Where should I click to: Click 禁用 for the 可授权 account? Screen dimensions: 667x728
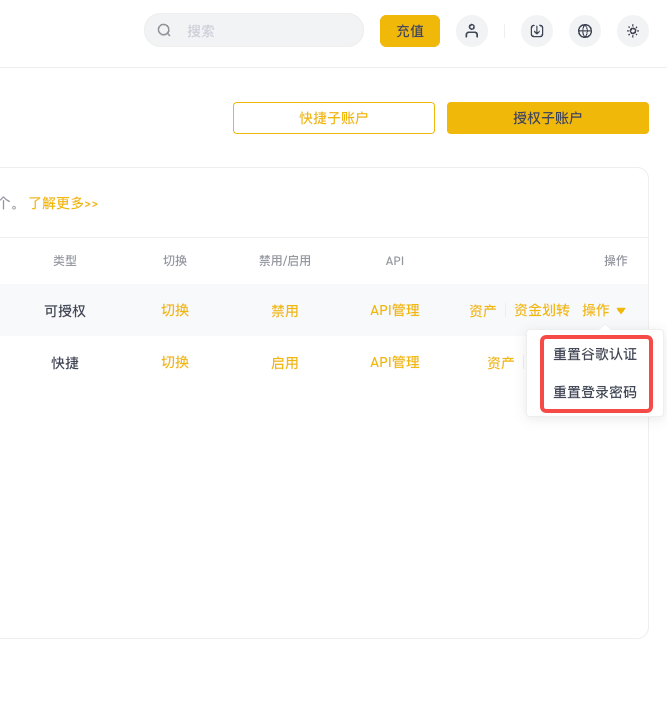click(285, 311)
